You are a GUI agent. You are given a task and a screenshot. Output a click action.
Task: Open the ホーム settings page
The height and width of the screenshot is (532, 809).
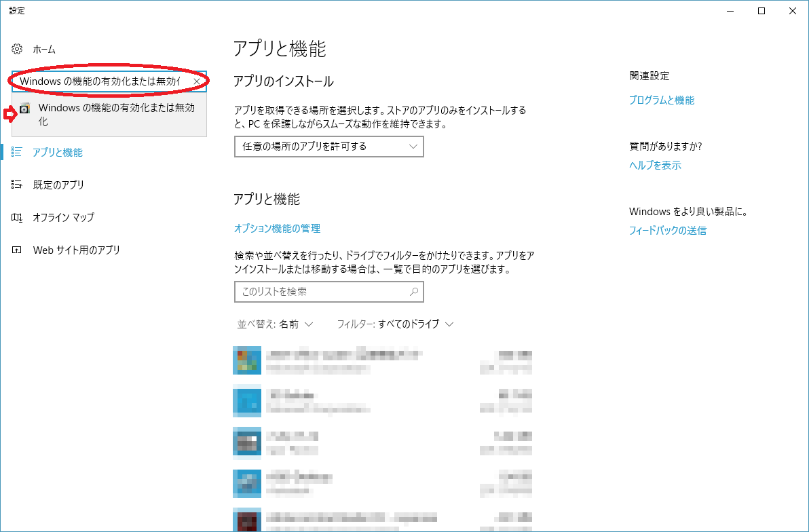[x=44, y=49]
